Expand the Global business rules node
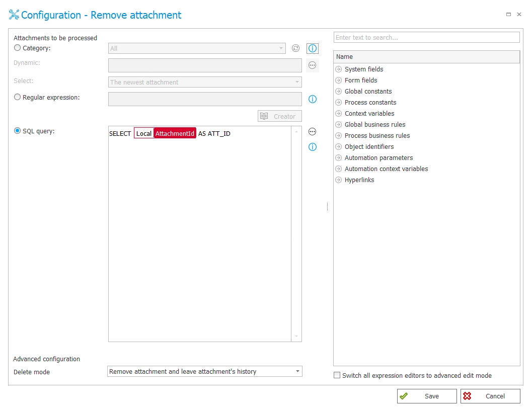Screen dimensions: 532x412 tap(339, 125)
